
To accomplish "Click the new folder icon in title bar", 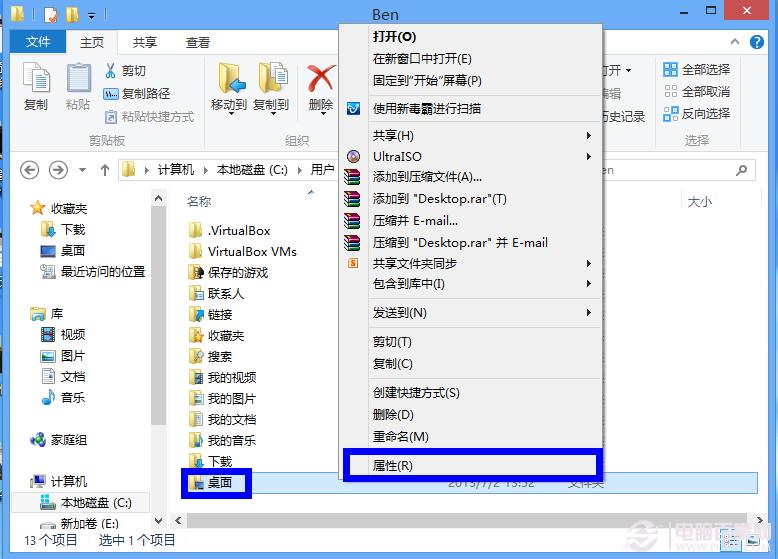I will [72, 14].
